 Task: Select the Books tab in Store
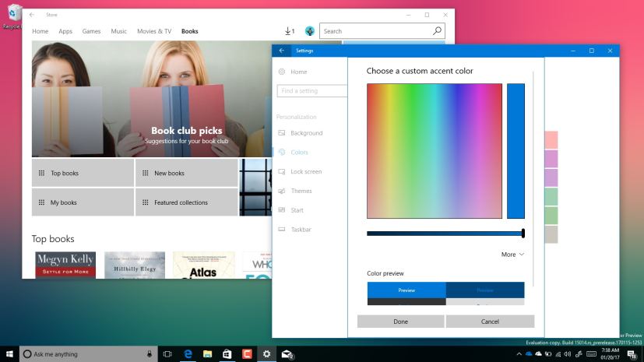tap(190, 31)
